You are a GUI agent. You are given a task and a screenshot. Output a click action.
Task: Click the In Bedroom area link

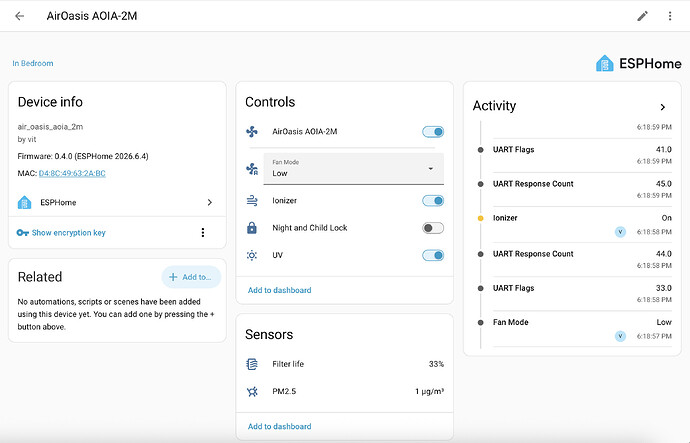tap(33, 63)
